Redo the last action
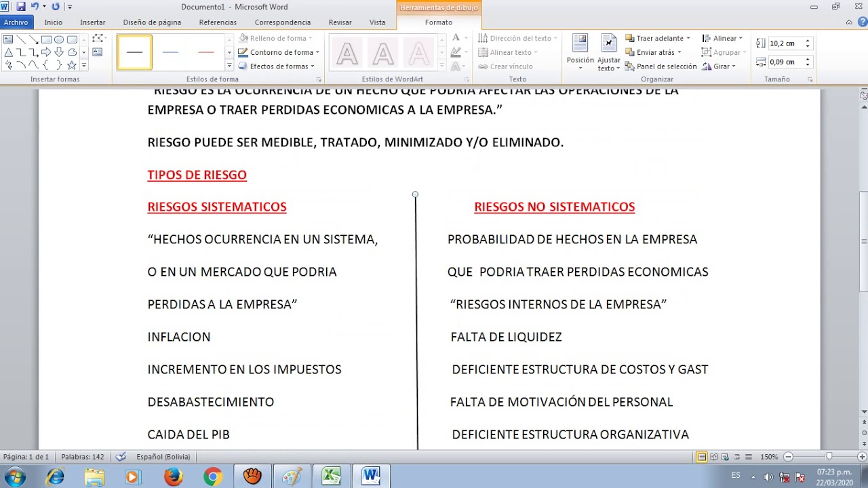868x488 pixels. (x=56, y=7)
